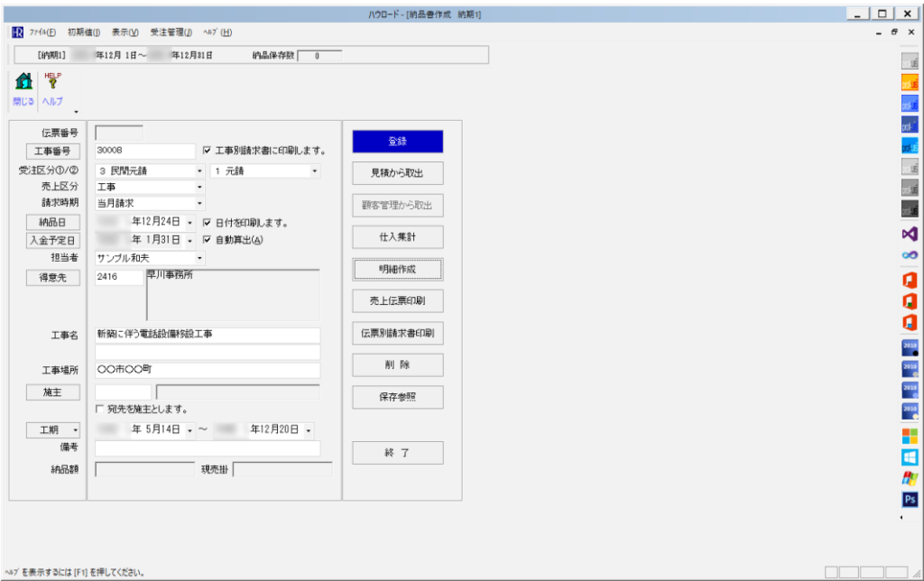Open the blue infinity icon in sidebar
Image resolution: width=924 pixels, height=581 pixels.
[910, 256]
